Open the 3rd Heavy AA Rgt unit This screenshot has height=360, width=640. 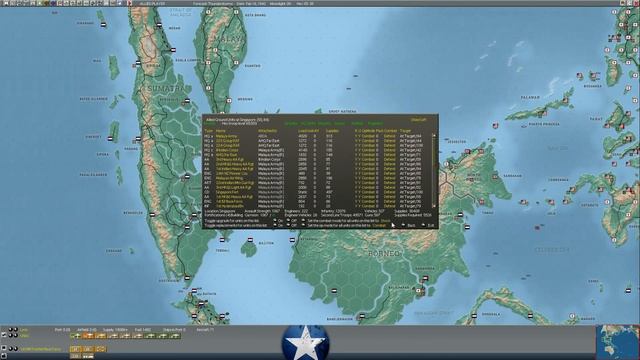(229, 160)
